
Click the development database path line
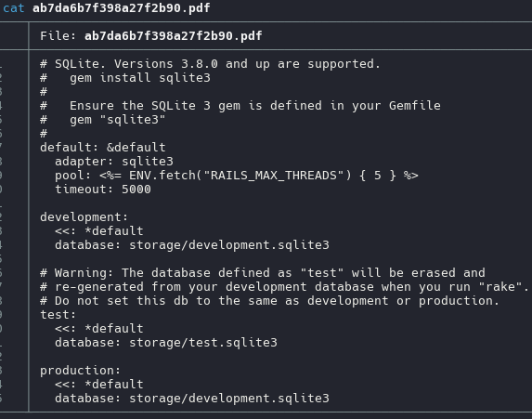192,245
